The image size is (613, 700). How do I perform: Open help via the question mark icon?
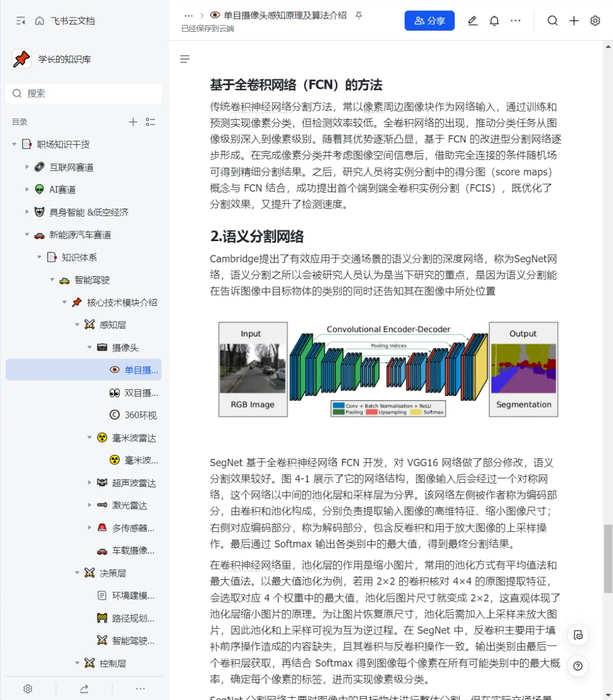[x=578, y=666]
